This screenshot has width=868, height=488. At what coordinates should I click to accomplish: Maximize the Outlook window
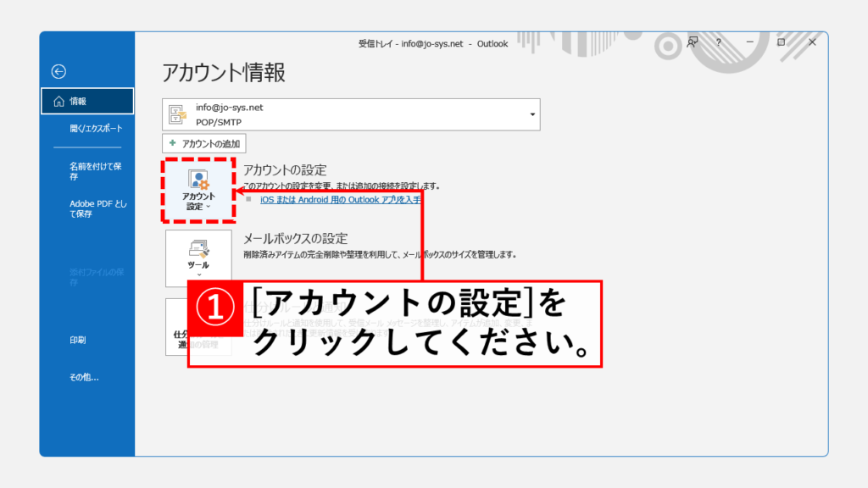781,42
